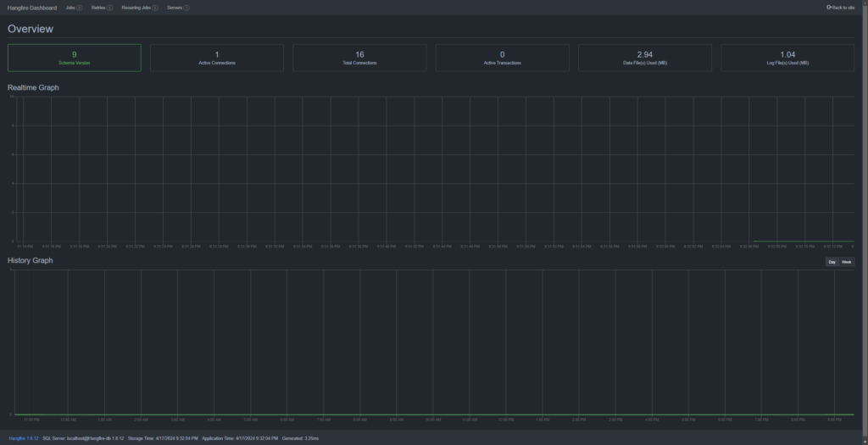Click the Log File(s) Used (MB) card
The width and height of the screenshot is (868, 445).
tap(787, 58)
